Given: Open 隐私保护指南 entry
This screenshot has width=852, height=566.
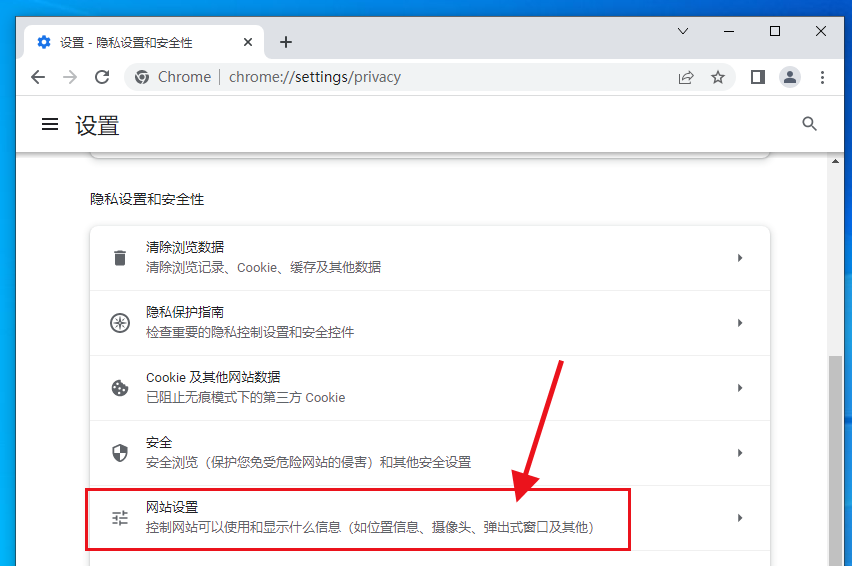Looking at the screenshot, I should tap(430, 323).
